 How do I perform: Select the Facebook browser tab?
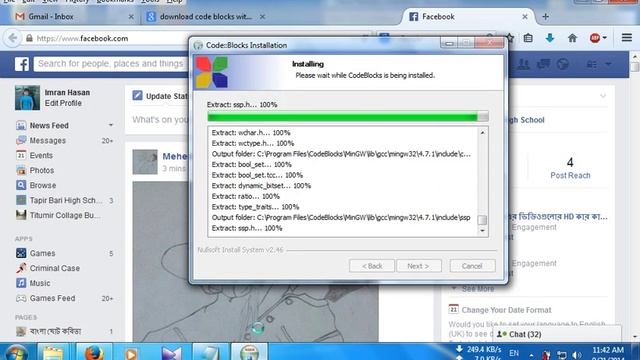click(x=469, y=17)
